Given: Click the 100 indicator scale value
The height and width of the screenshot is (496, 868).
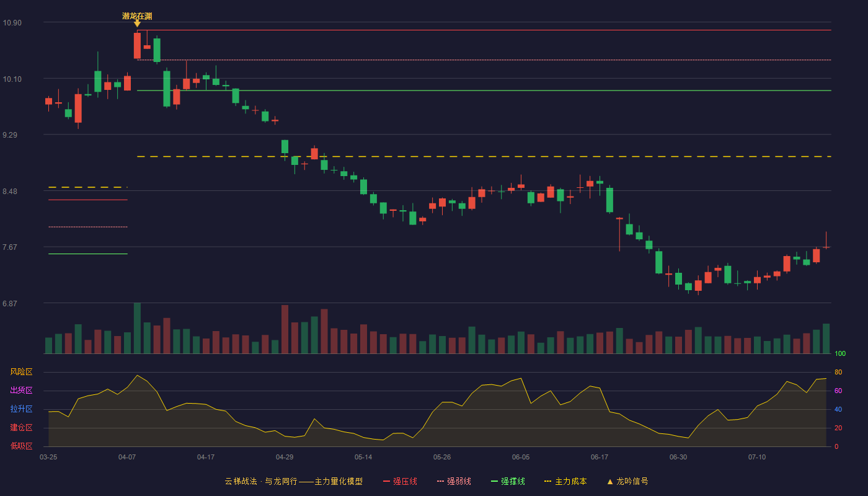Looking at the screenshot, I should 840,353.
